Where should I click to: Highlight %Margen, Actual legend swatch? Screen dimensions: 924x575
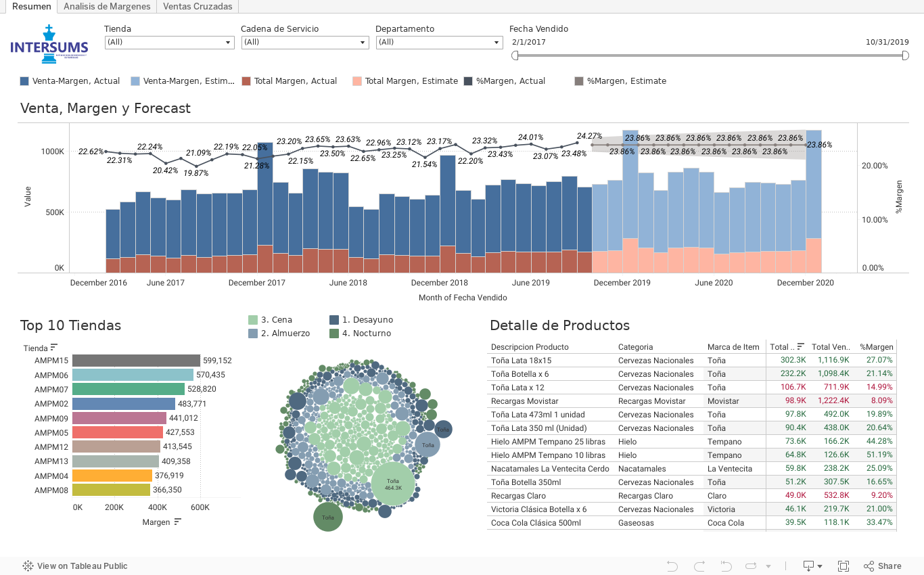[x=468, y=81]
